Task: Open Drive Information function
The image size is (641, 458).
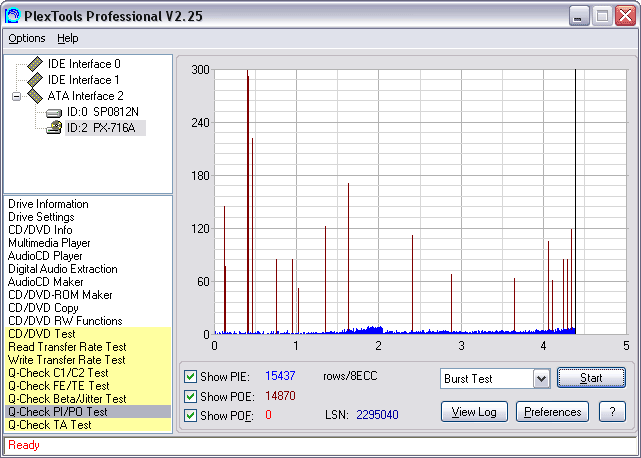Action: (x=48, y=204)
